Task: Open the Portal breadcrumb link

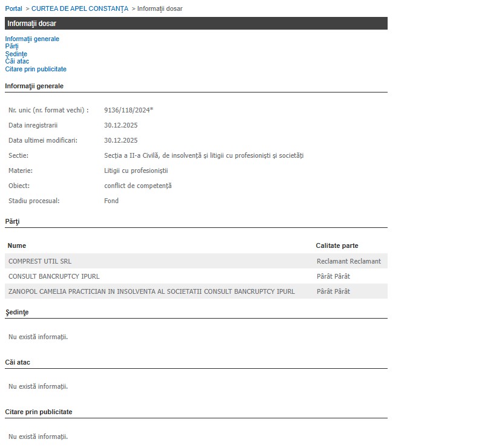Action: (x=13, y=8)
